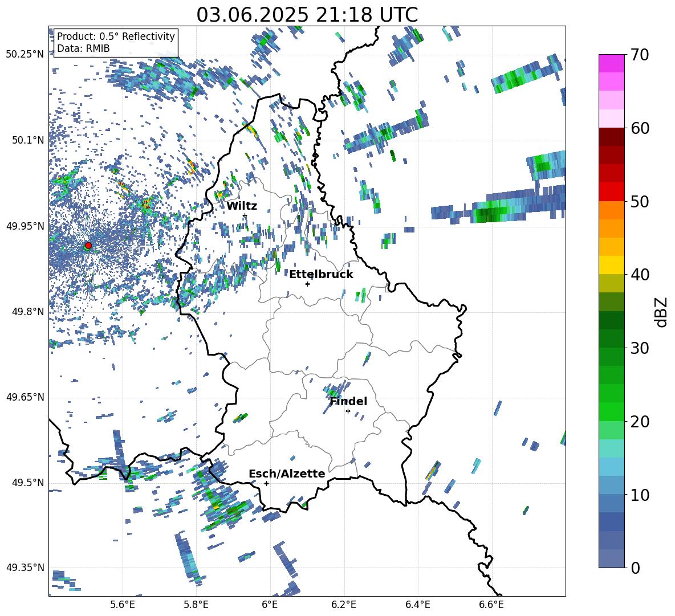Click the colorbar value 20

pyautogui.click(x=640, y=421)
